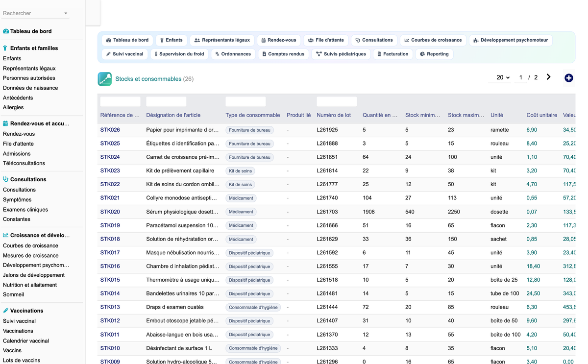This screenshot has width=588, height=364.
Task: Open Examens cliniques in sidebar
Action: tap(25, 210)
